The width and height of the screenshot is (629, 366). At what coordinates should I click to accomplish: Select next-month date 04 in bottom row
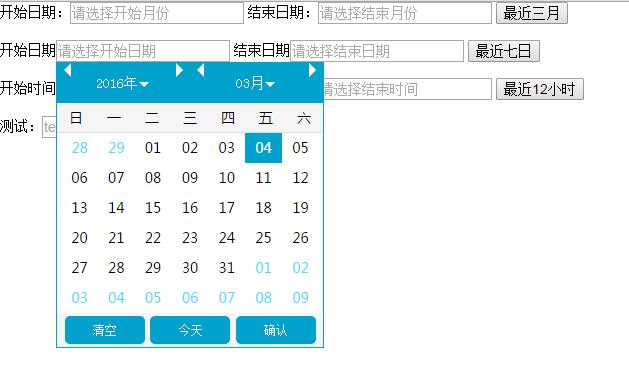(x=116, y=298)
